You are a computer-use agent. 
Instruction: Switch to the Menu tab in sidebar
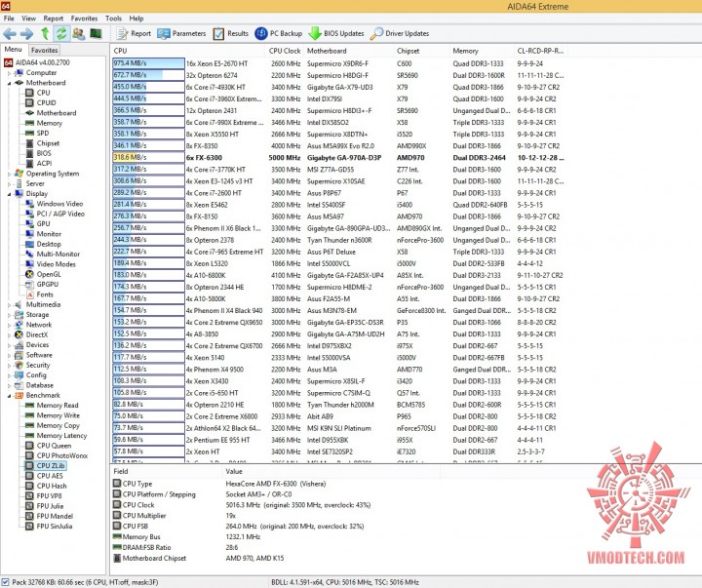[x=14, y=50]
